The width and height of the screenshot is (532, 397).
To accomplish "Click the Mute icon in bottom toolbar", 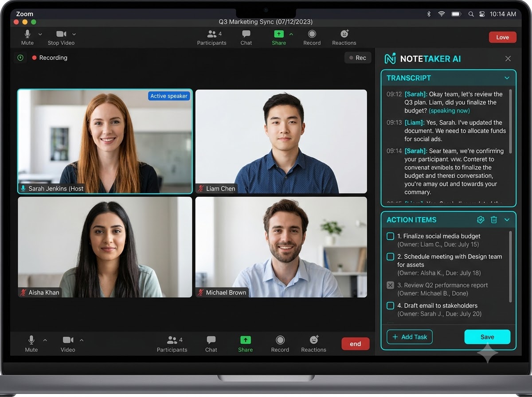I will [31, 340].
